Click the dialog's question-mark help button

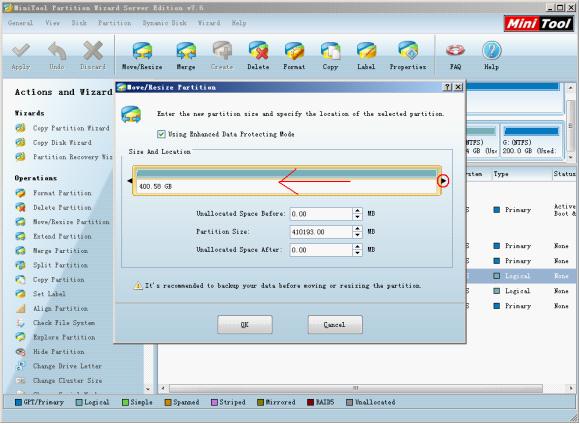point(447,87)
